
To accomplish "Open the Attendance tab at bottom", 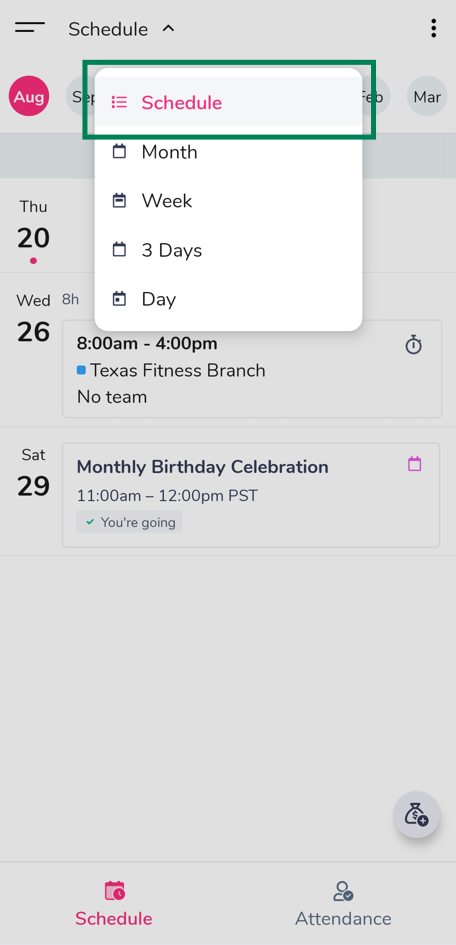I will tap(343, 903).
